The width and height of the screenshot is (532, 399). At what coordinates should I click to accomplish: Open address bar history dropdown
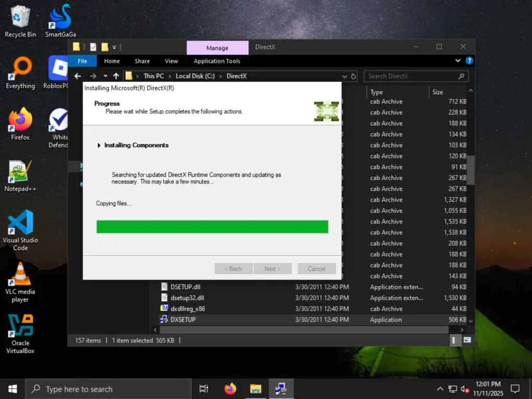(x=345, y=76)
